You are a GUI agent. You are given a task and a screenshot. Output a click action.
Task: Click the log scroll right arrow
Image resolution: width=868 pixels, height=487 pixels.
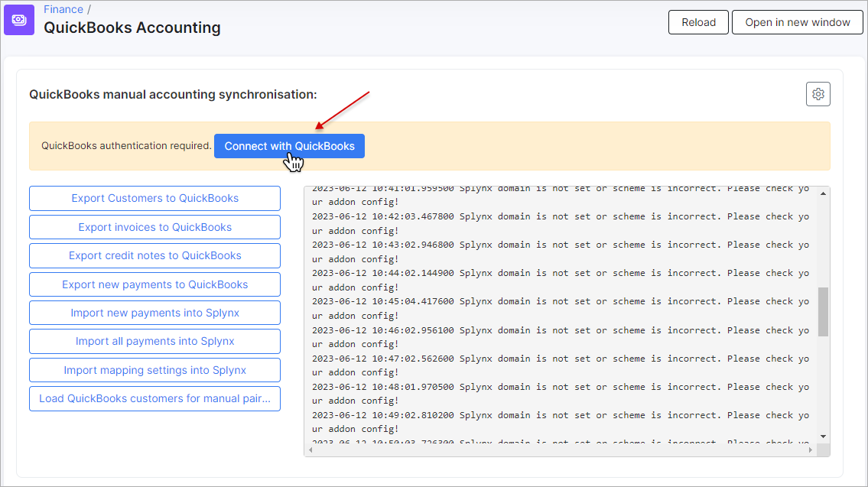coord(811,450)
